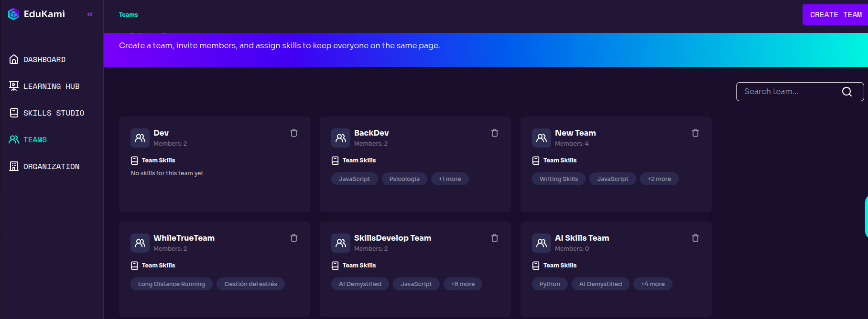Click trash icon on SkillsDevelop Team card
868x319 pixels.
click(x=495, y=238)
